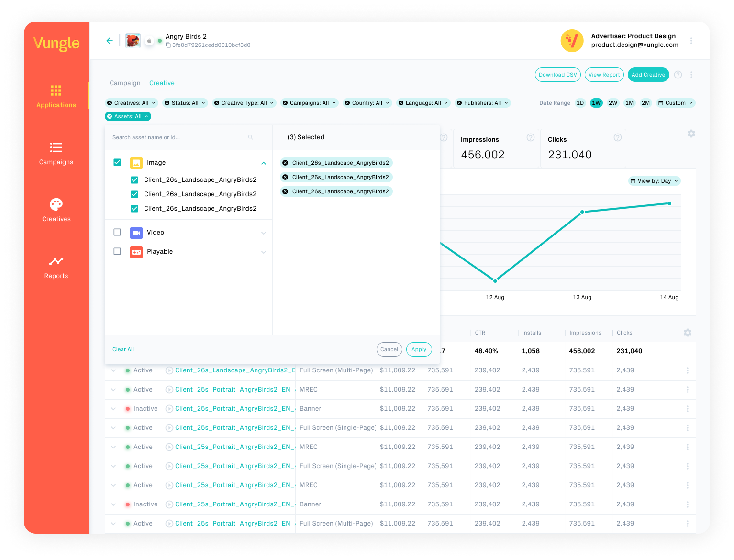Sort by Installs column header

pyautogui.click(x=532, y=333)
